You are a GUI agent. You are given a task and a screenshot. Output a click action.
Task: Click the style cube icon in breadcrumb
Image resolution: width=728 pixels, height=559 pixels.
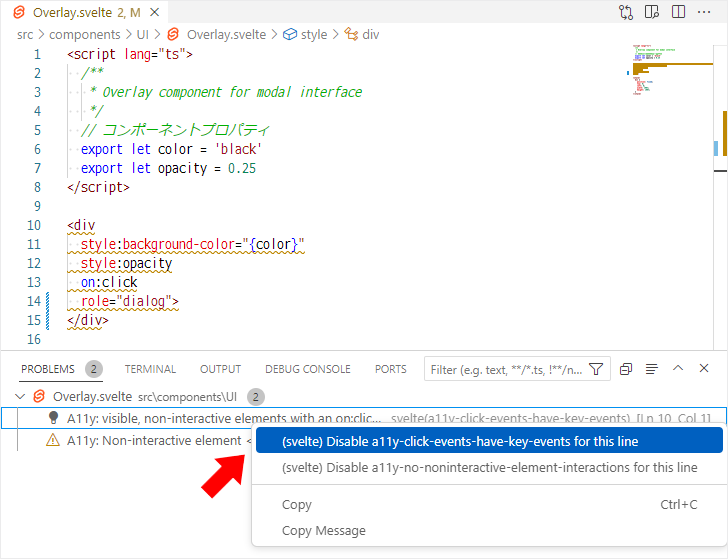pos(290,35)
